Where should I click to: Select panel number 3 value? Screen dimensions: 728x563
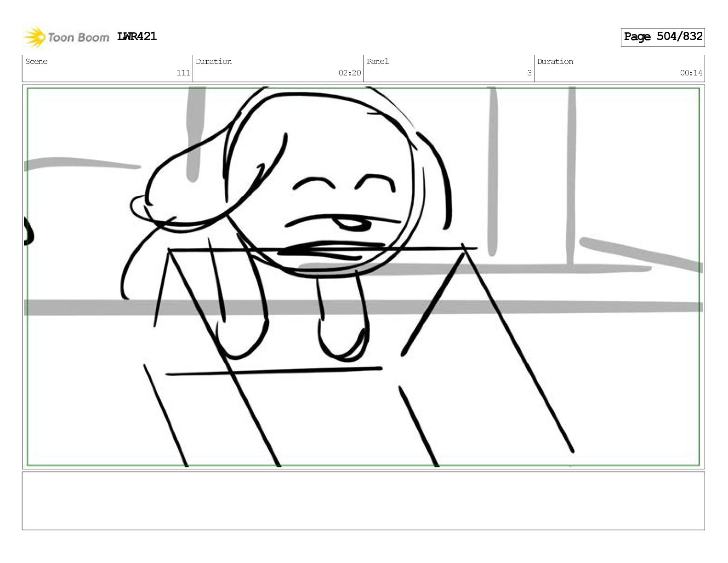(529, 73)
